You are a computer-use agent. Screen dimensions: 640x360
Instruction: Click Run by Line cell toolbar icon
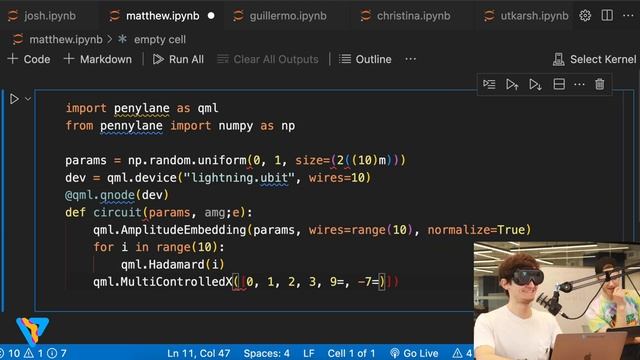(489, 84)
